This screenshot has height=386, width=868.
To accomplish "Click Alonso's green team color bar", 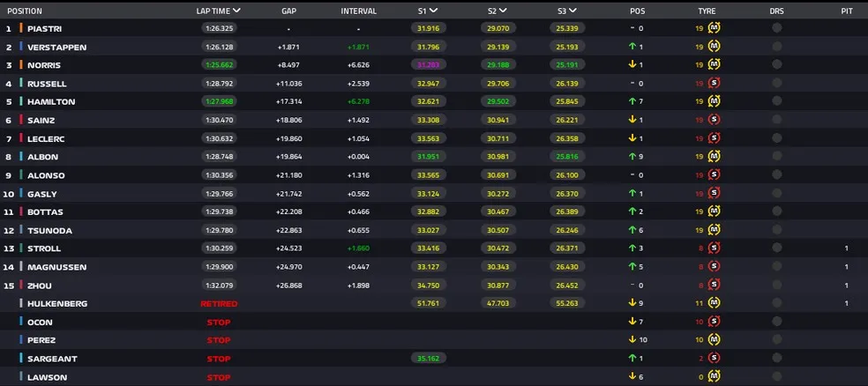I will [x=21, y=174].
